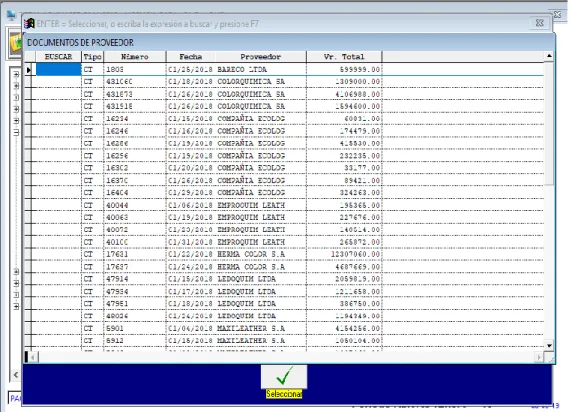Click the 01/04/2018 date in MAXILEATHER row

click(190, 328)
